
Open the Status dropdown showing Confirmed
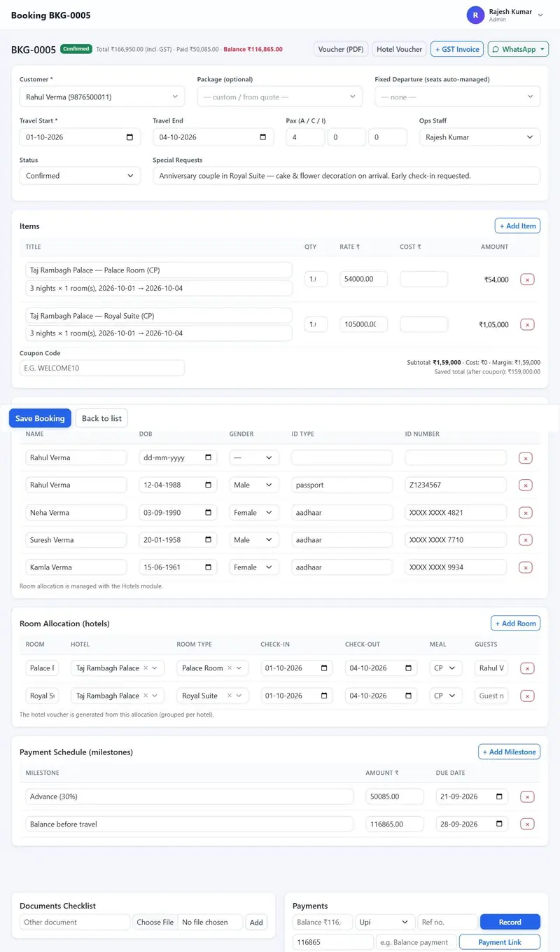80,176
